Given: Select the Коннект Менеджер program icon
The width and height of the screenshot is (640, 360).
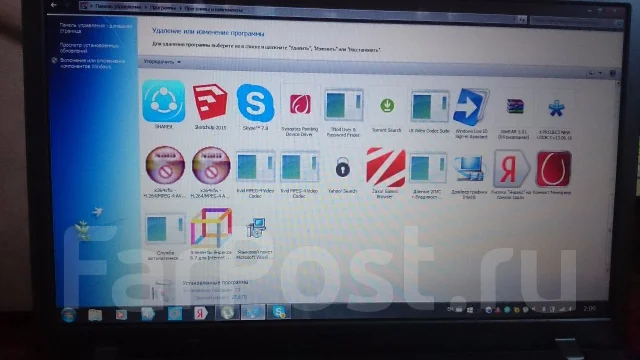Looking at the screenshot, I should click(553, 169).
